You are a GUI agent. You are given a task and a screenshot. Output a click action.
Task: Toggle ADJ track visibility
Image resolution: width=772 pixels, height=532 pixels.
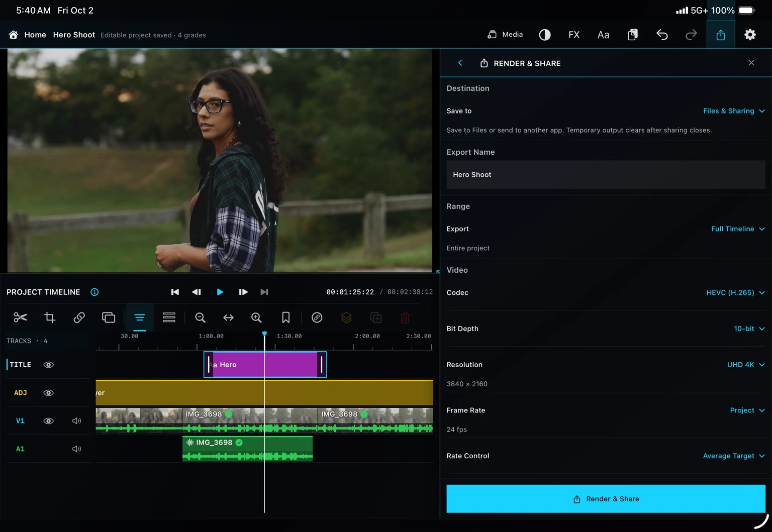pyautogui.click(x=48, y=393)
